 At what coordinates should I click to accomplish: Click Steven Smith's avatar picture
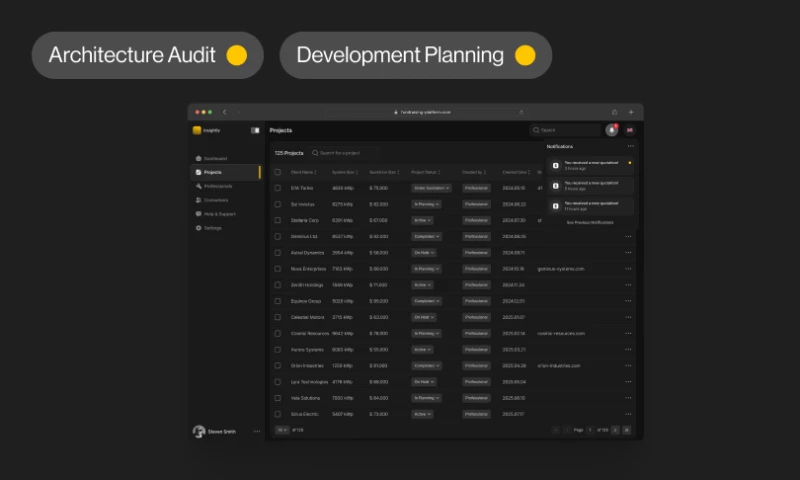point(199,432)
